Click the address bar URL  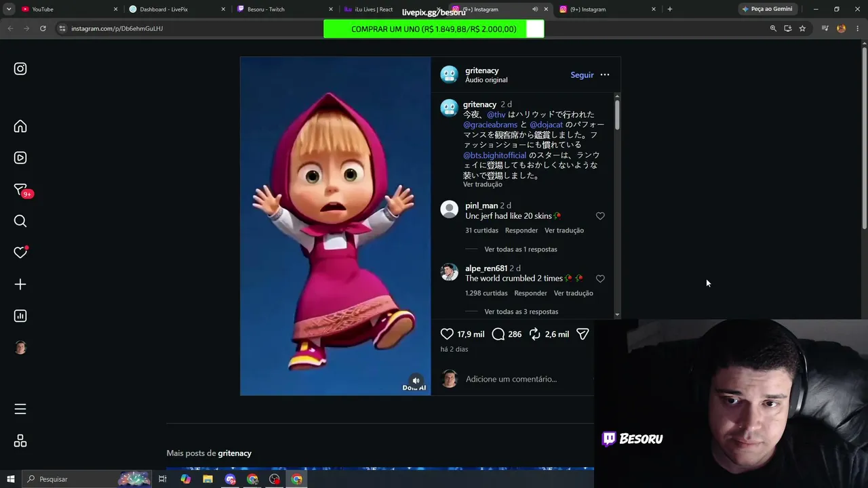click(x=117, y=28)
